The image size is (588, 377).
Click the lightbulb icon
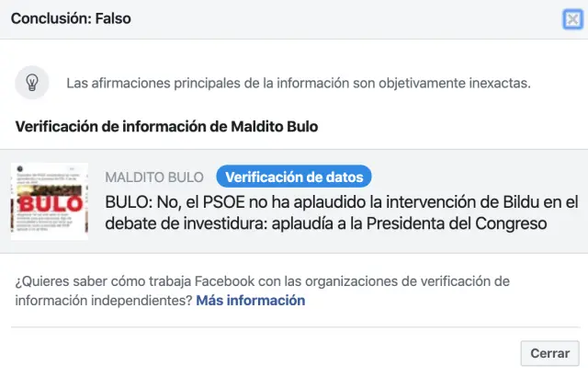[x=32, y=83]
